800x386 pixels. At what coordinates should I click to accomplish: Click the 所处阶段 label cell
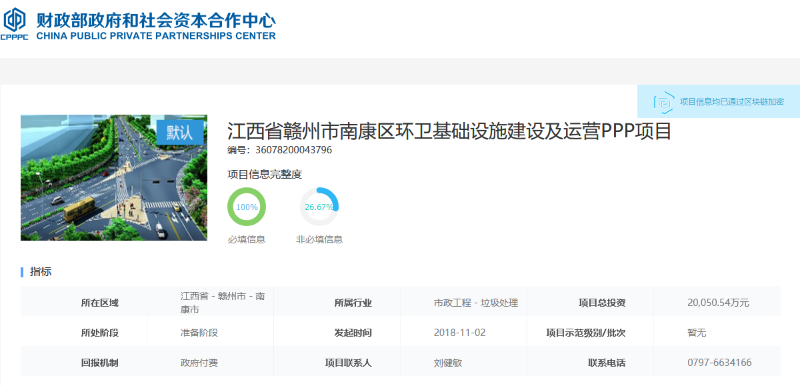point(99,333)
